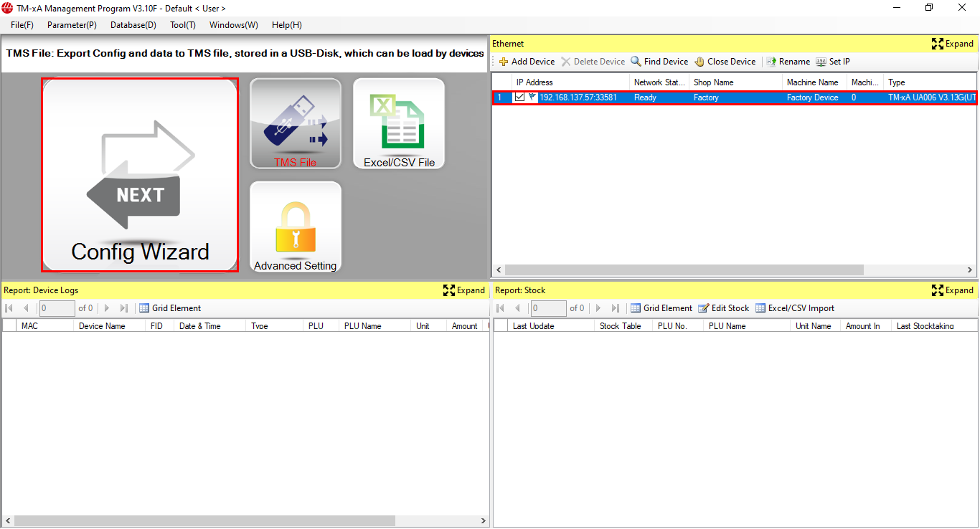Go to first page of Device Logs
980x529 pixels.
(x=9, y=308)
